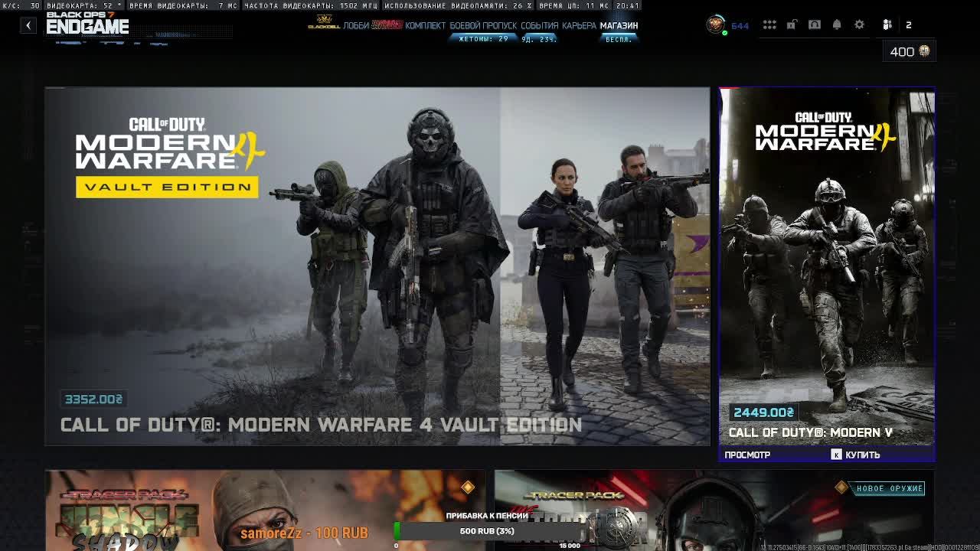Image resolution: width=980 pixels, height=551 pixels.
Task: Open the camera/social icon in top bar
Action: (815, 25)
